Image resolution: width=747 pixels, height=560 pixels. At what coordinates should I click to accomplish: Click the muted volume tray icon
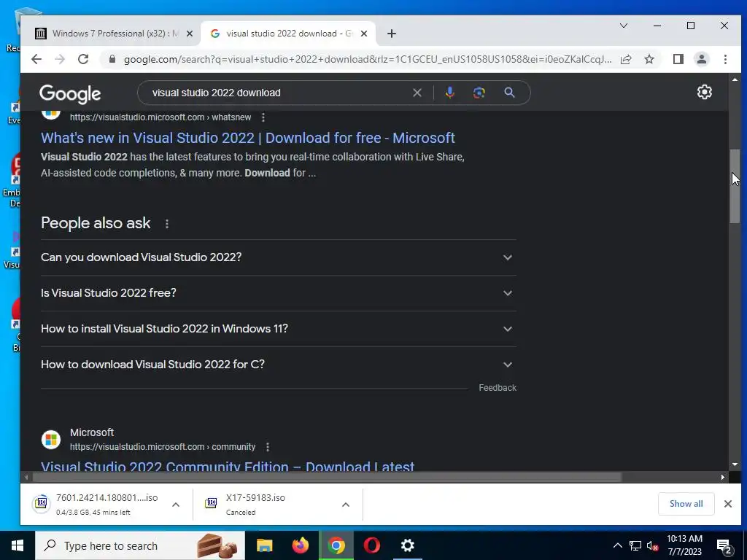point(652,545)
